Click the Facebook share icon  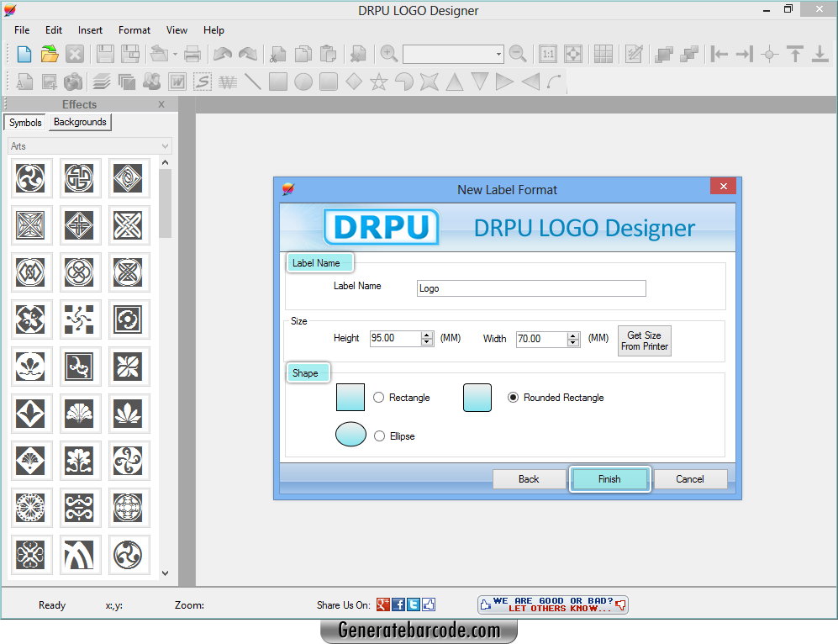398,604
